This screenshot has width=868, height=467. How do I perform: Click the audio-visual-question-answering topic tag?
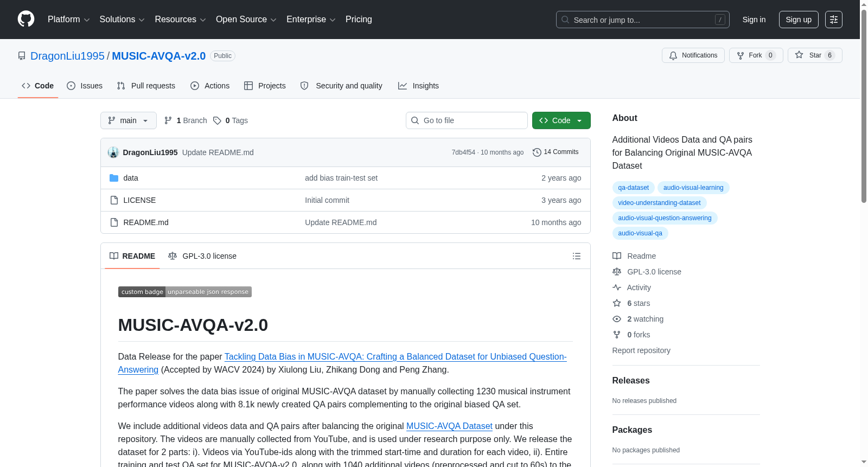(665, 218)
